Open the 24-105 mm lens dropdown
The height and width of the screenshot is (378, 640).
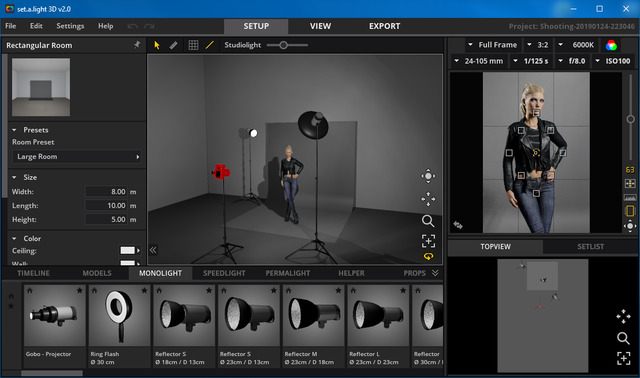(x=479, y=61)
